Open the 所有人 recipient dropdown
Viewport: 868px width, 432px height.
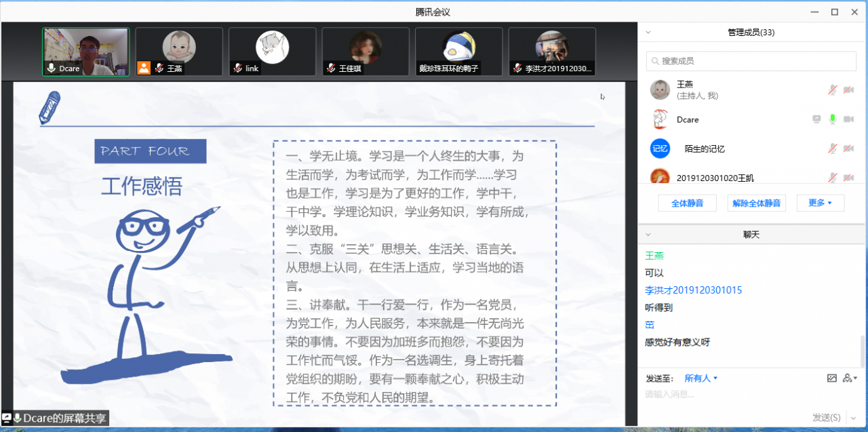coord(698,378)
